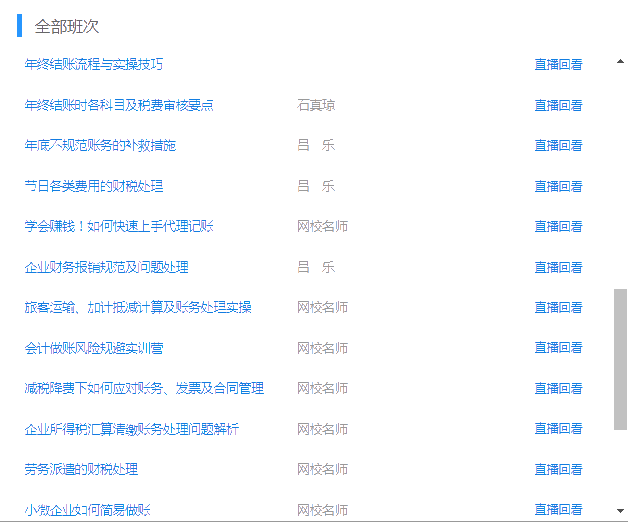Viewport: 628px width, 522px height.
Task: Click 吕 乐 beside 年底不规范账务的补救措施
Action: click(x=316, y=145)
